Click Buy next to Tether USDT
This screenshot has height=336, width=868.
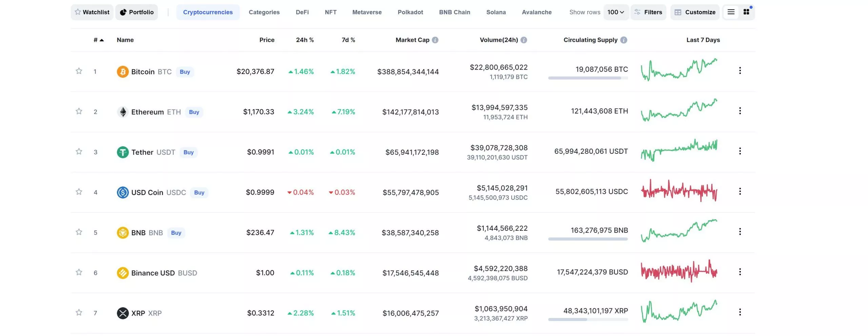(x=189, y=152)
